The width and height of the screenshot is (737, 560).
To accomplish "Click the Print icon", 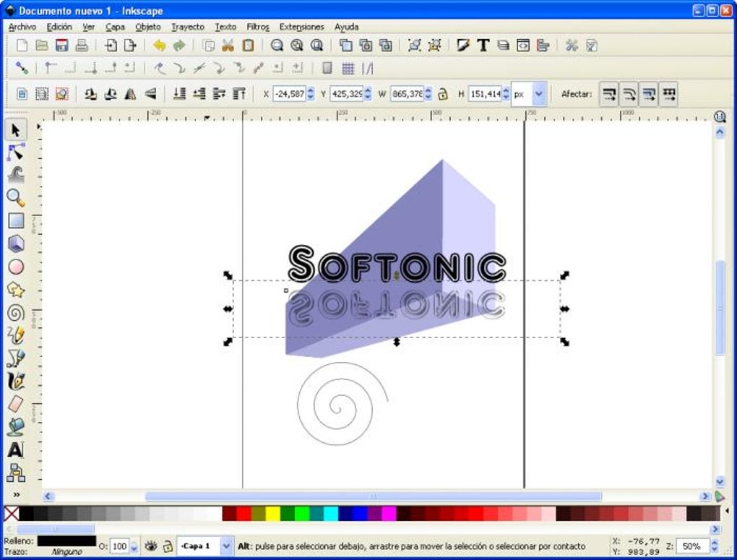I will 82,45.
